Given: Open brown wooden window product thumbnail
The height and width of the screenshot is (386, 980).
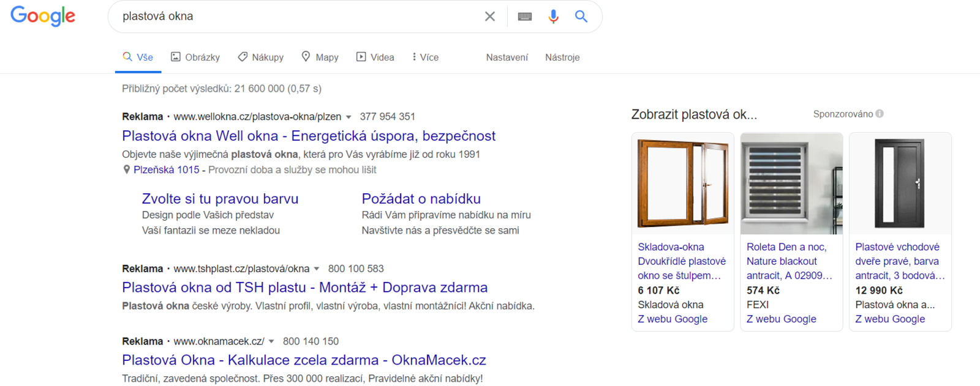Looking at the screenshot, I should [x=683, y=184].
